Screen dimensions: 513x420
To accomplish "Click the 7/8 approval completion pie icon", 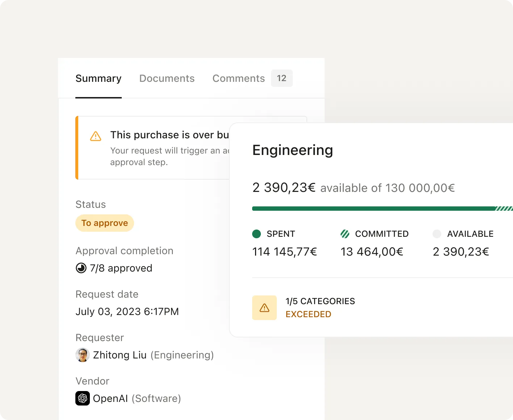I will (x=81, y=268).
